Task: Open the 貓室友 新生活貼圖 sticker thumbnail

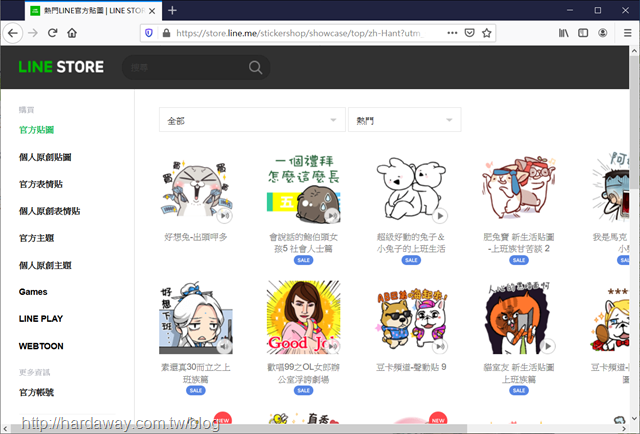Action: tap(519, 317)
